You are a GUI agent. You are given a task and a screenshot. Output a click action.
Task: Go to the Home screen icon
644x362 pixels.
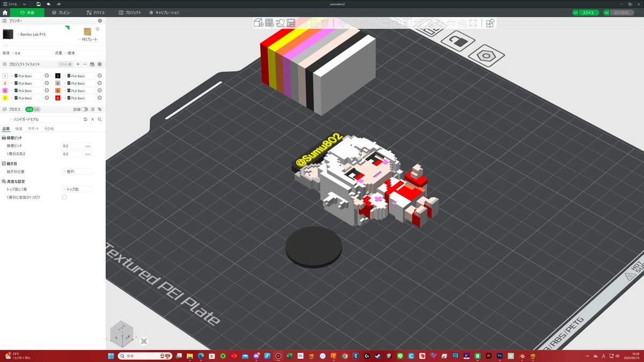[x=5, y=12]
